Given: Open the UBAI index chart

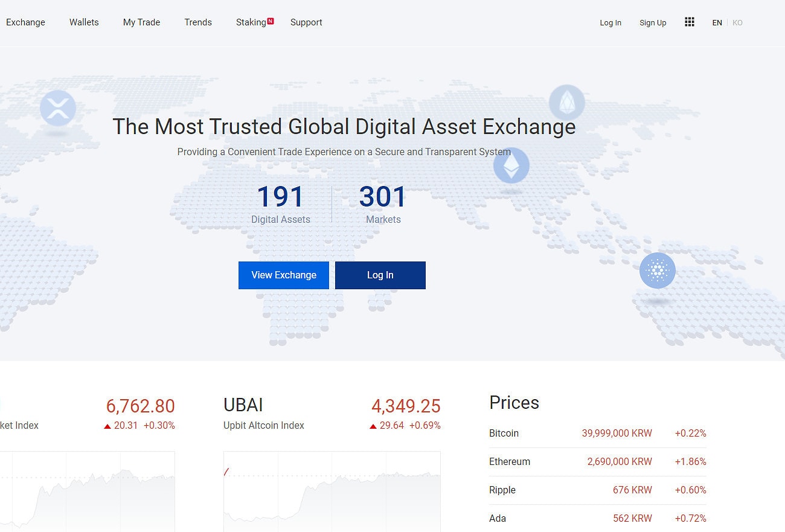Looking at the screenshot, I should (x=332, y=492).
